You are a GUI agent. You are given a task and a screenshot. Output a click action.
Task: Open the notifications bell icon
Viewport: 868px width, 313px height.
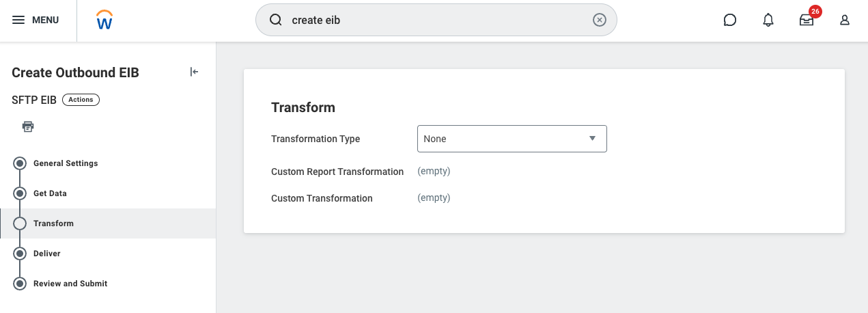(768, 20)
